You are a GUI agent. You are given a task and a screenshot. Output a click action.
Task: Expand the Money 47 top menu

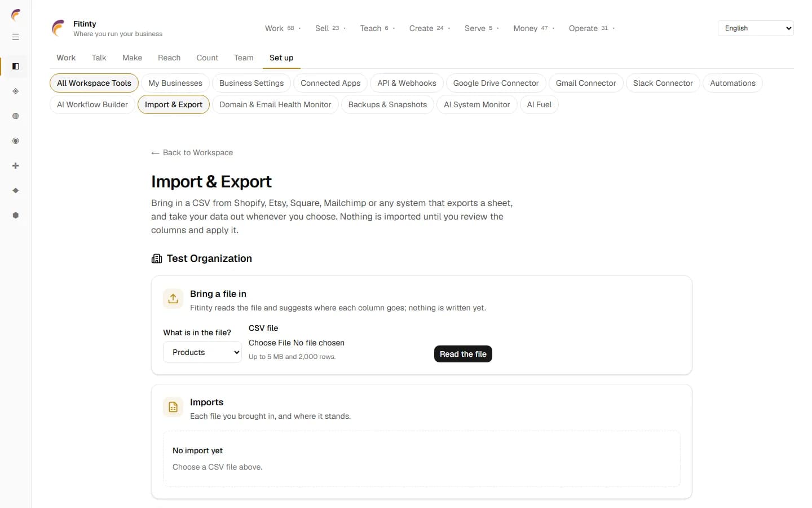[534, 28]
